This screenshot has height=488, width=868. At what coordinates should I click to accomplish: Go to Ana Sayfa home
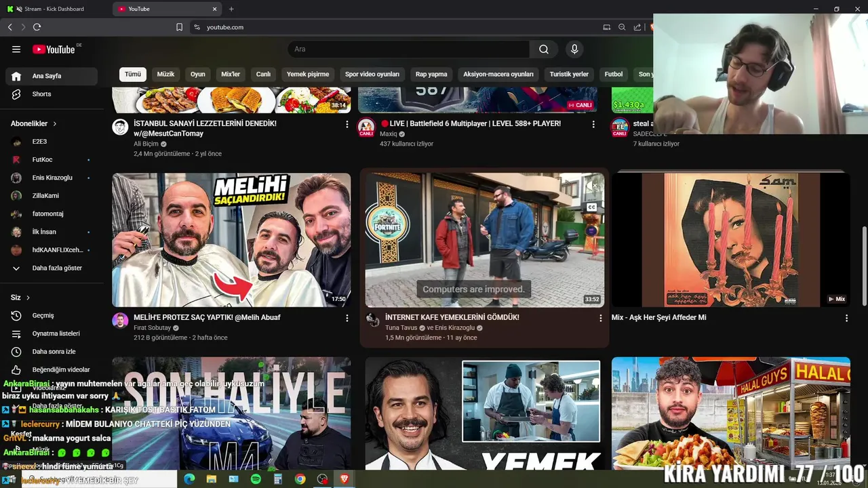coord(52,76)
